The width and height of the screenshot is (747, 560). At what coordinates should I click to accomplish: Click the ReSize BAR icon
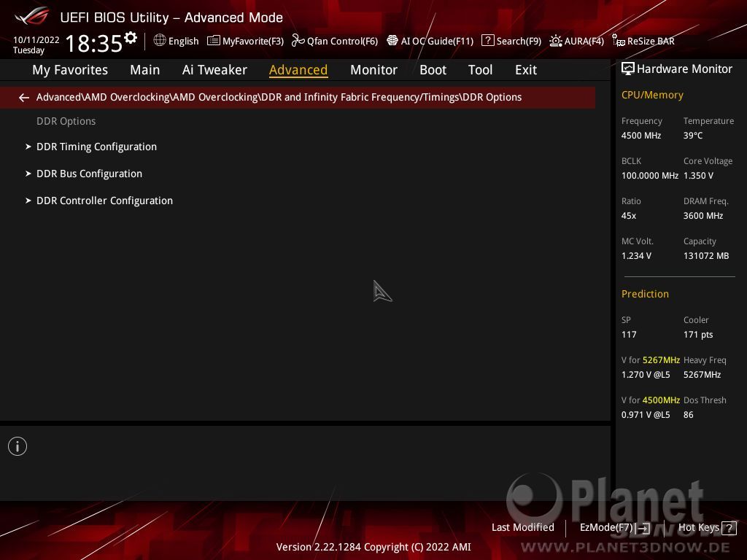click(619, 41)
